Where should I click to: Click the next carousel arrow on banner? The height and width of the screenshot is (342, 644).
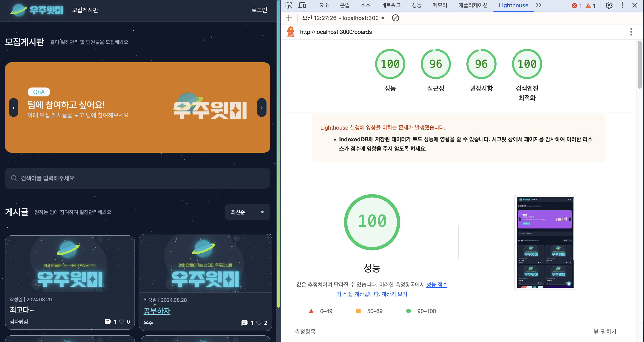[x=262, y=107]
